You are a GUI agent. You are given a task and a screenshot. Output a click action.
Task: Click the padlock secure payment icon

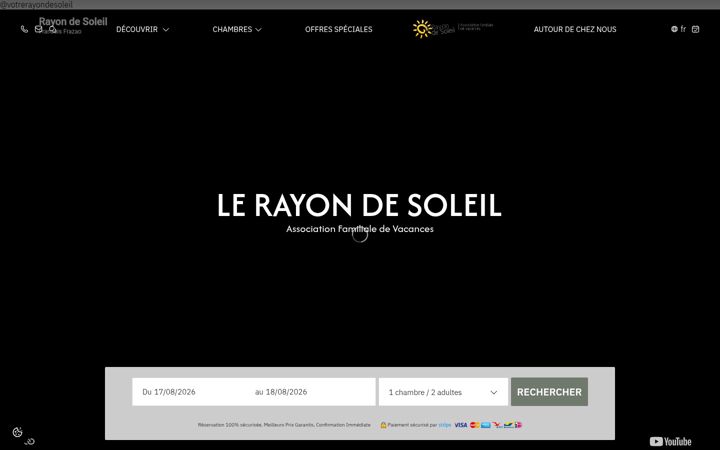tap(383, 425)
